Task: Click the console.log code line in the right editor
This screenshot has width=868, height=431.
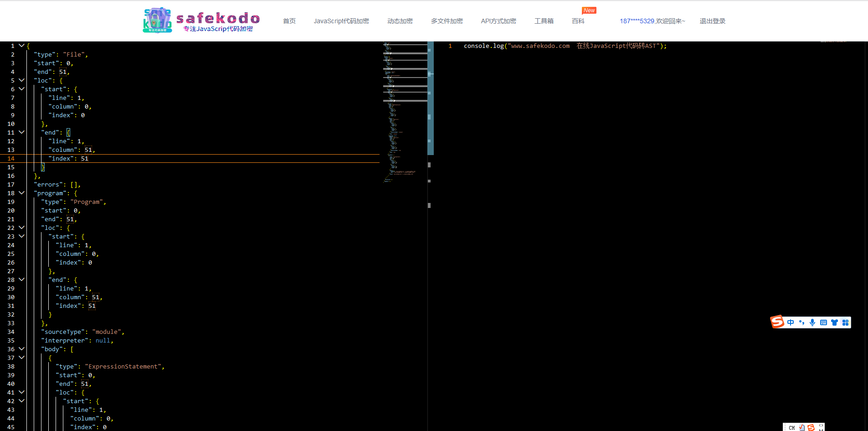Action: coord(565,46)
